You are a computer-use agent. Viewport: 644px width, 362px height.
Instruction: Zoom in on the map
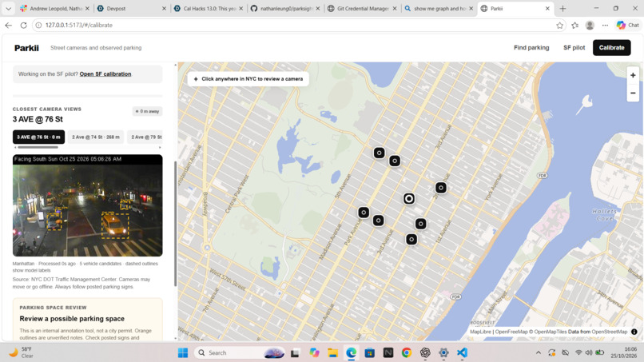click(x=633, y=76)
